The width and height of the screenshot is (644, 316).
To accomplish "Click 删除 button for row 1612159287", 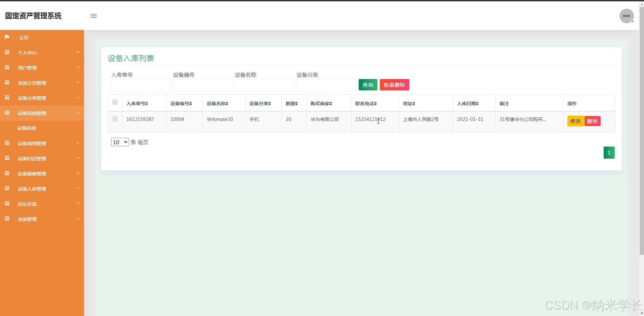I will 592,121.
